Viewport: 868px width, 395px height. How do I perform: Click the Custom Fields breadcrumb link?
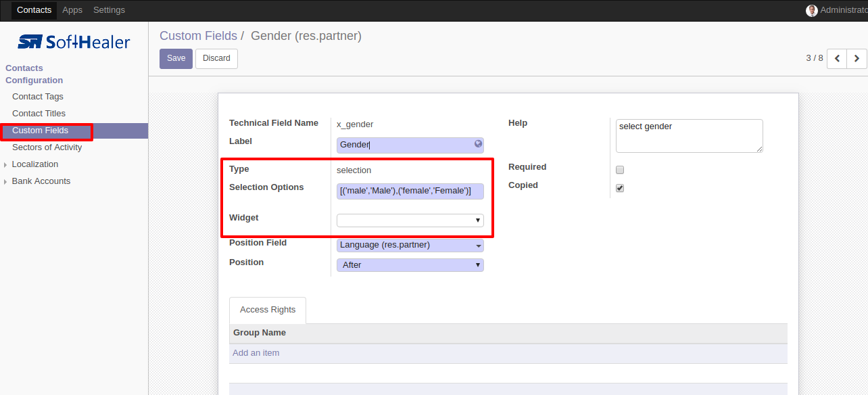[x=198, y=36]
